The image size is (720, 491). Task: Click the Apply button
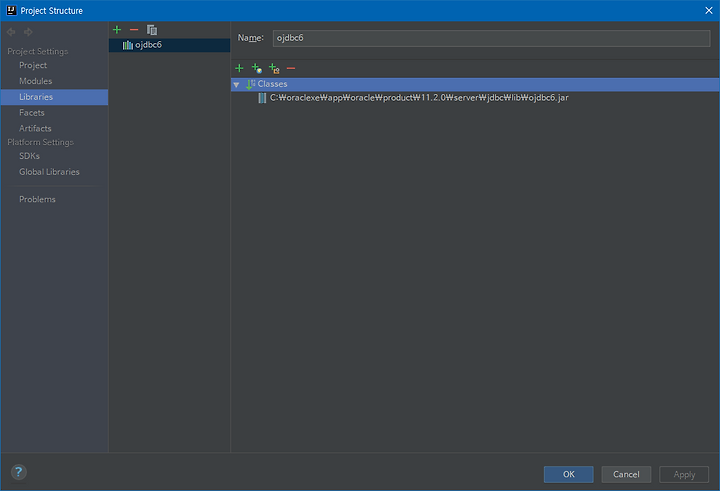click(684, 474)
